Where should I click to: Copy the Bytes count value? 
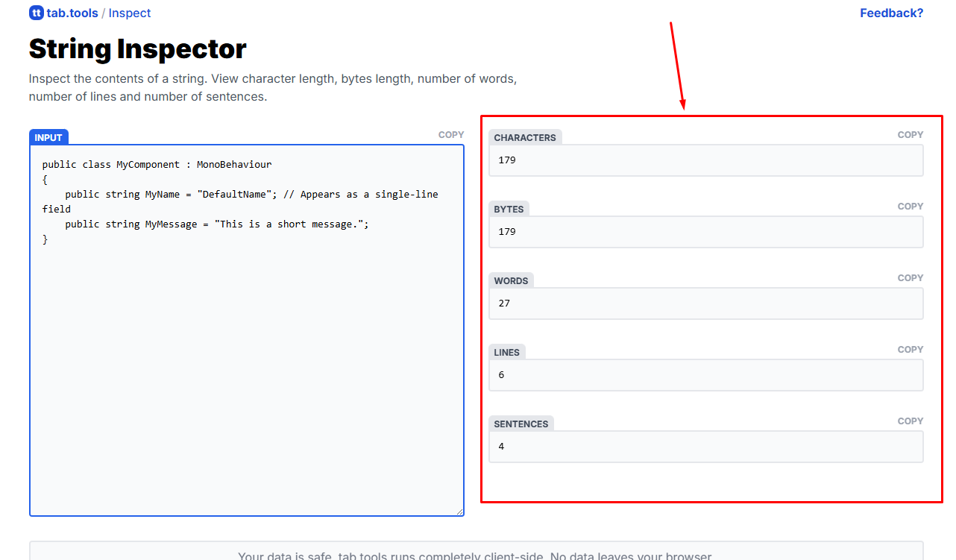point(910,207)
